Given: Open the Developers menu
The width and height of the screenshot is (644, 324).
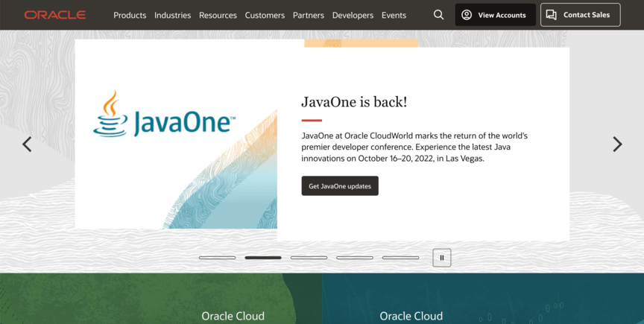Looking at the screenshot, I should click(353, 15).
